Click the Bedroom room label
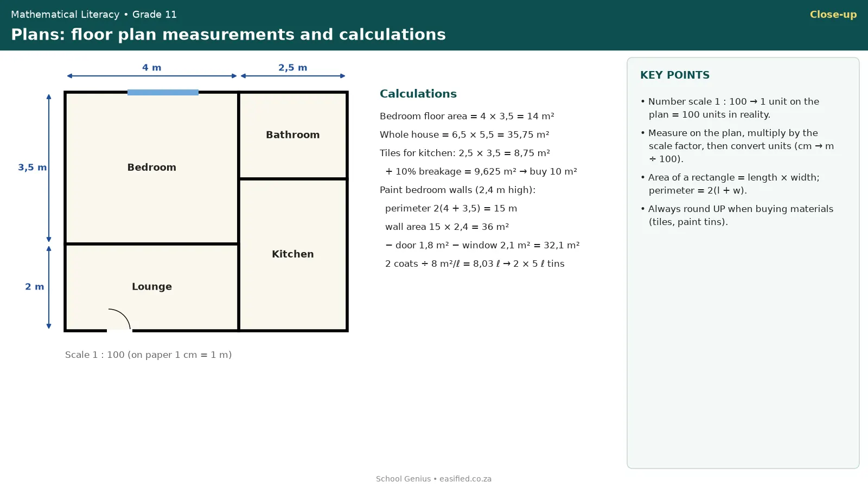Screen dimensions: 868x488 pyautogui.click(x=152, y=168)
